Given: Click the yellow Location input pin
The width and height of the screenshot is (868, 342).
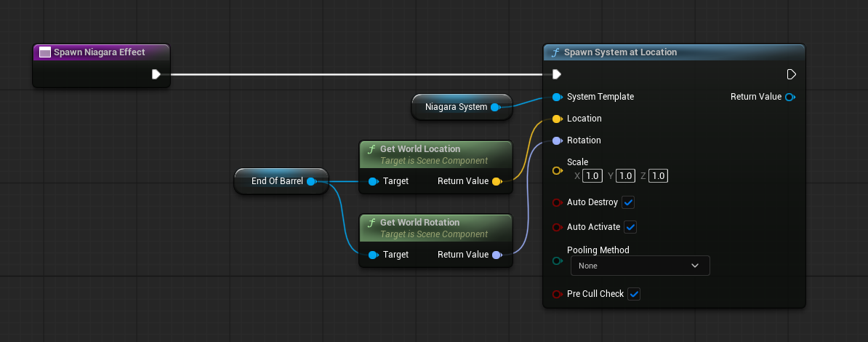Looking at the screenshot, I should point(557,119).
